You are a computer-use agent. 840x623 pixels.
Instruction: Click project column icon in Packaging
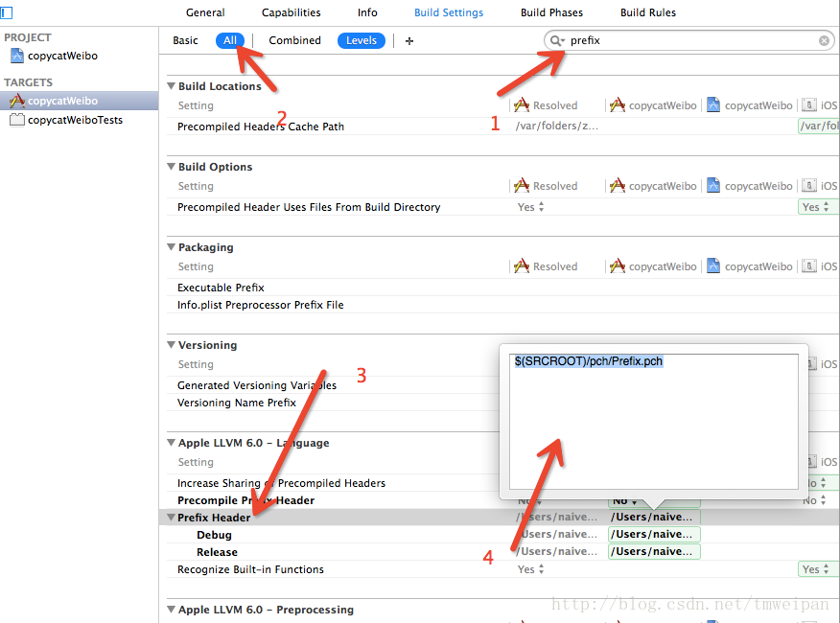point(713,265)
